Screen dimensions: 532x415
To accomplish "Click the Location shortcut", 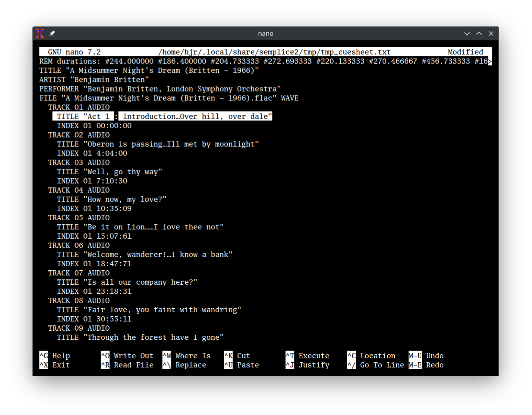I will pos(378,355).
